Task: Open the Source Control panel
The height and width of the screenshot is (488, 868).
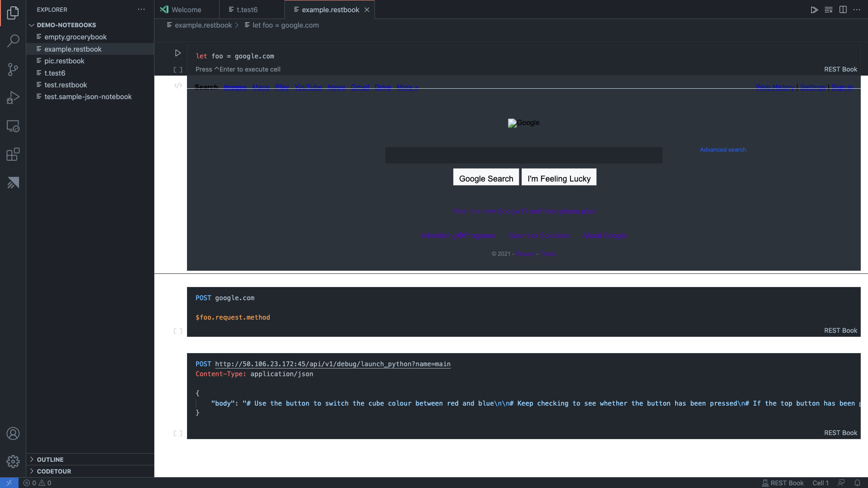Action: tap(13, 69)
